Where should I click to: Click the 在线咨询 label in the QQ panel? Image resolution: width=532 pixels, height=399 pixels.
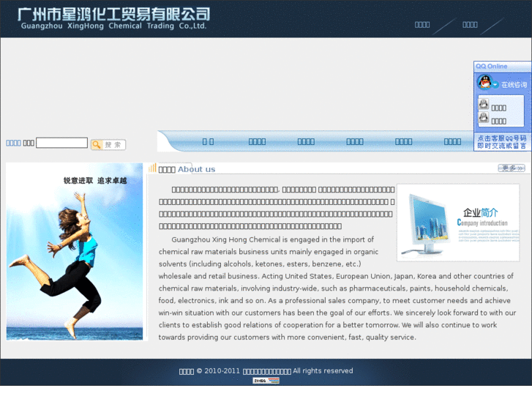click(x=514, y=84)
